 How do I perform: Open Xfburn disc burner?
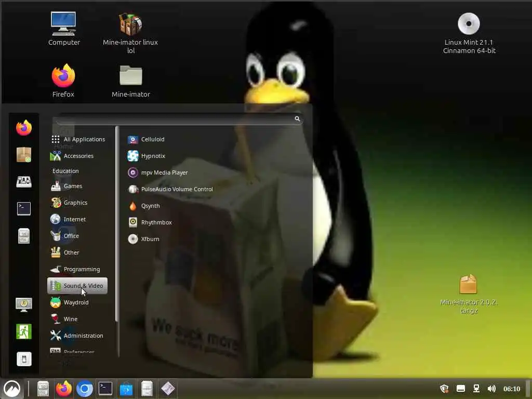[143, 239]
